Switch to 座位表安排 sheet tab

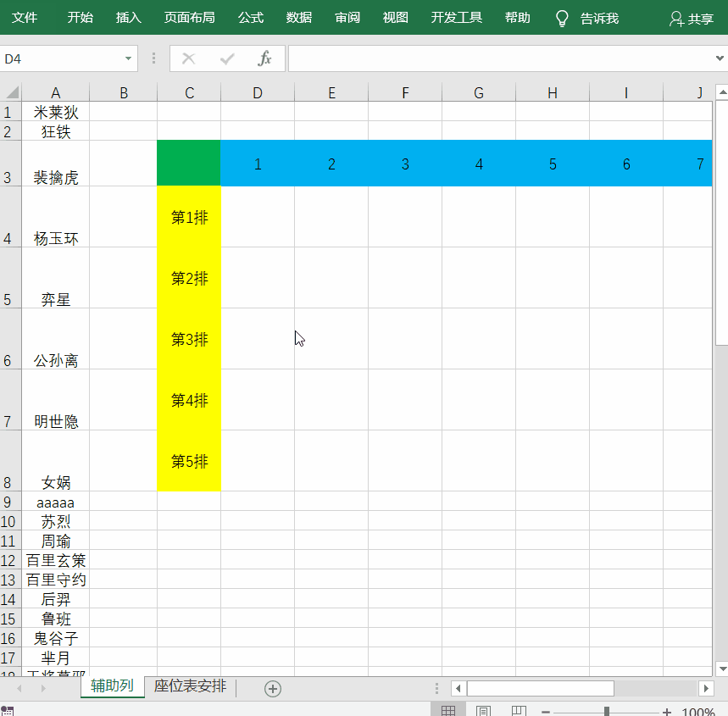coord(191,685)
